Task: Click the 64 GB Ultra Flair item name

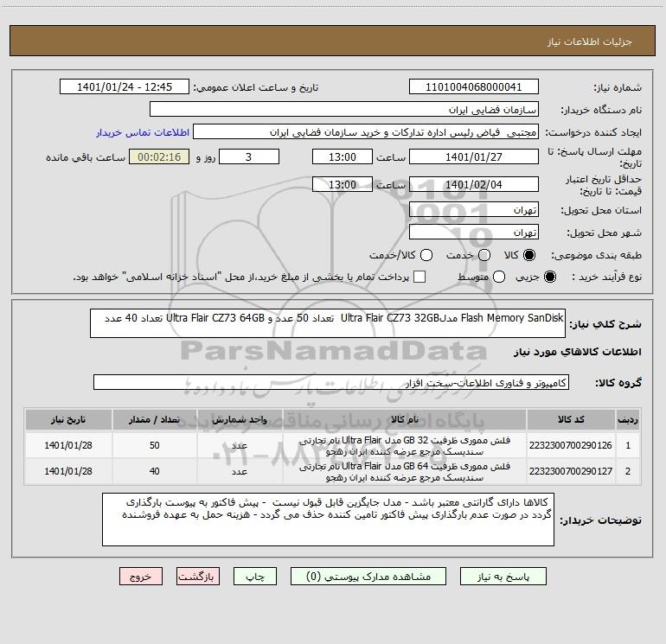Action: (405, 472)
